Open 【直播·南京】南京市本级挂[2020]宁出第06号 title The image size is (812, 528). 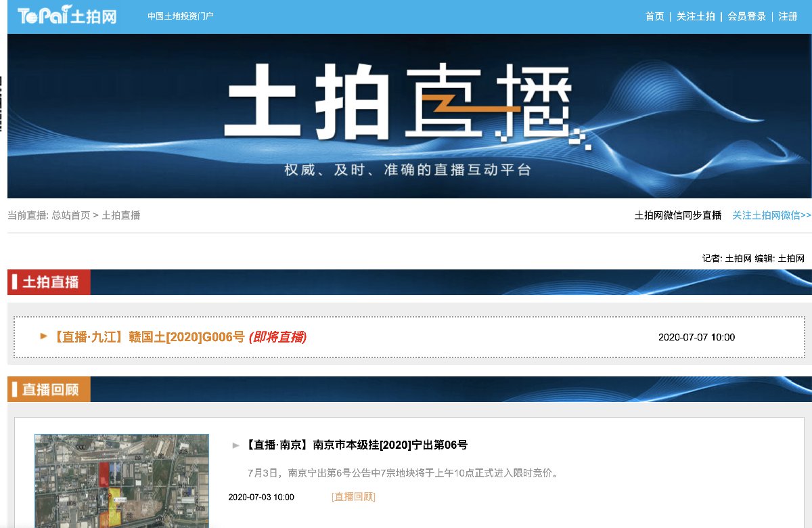tap(357, 445)
